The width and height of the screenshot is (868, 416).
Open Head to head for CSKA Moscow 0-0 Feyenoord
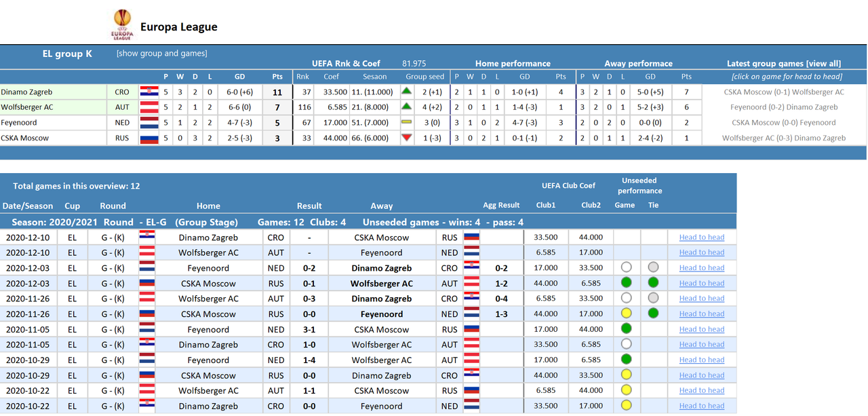tap(702, 314)
